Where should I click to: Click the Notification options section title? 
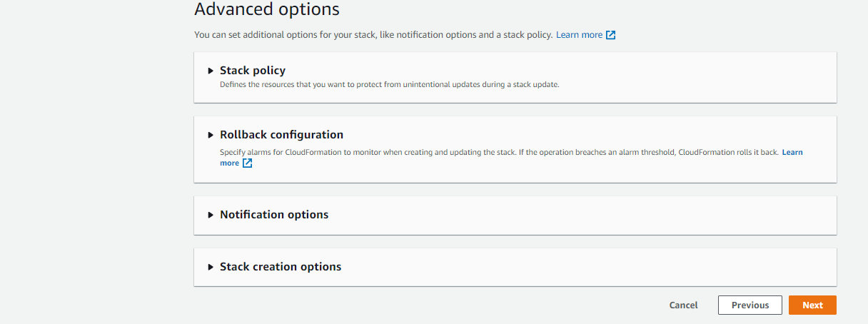(x=274, y=215)
